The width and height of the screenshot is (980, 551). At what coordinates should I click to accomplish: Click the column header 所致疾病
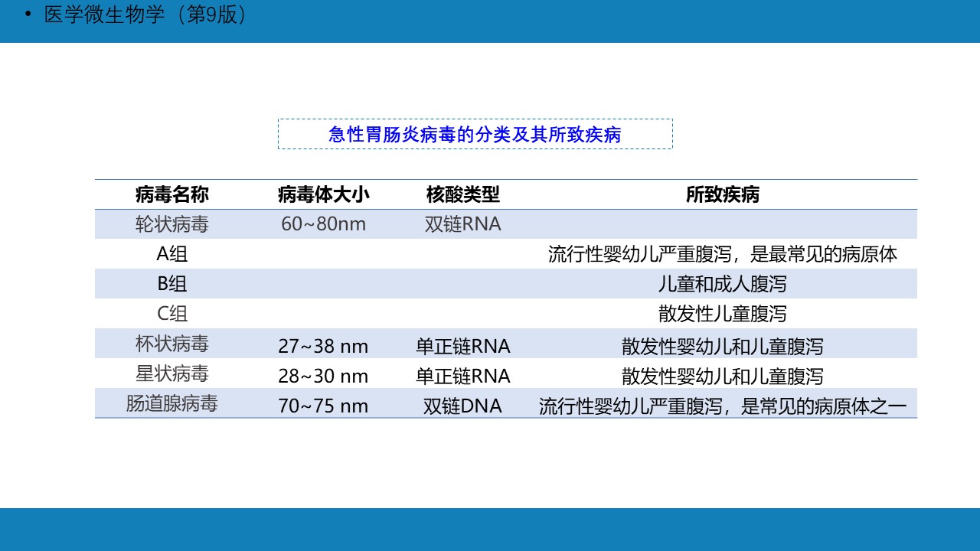tap(723, 194)
